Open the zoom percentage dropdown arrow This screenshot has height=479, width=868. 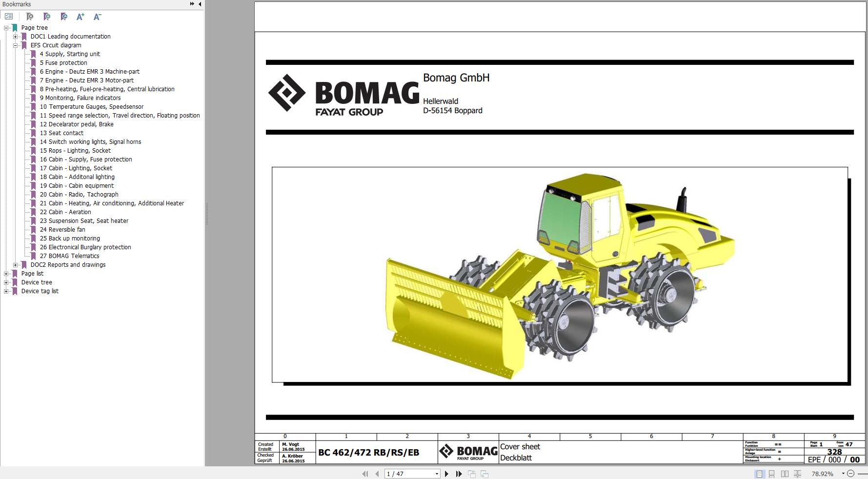pos(843,474)
